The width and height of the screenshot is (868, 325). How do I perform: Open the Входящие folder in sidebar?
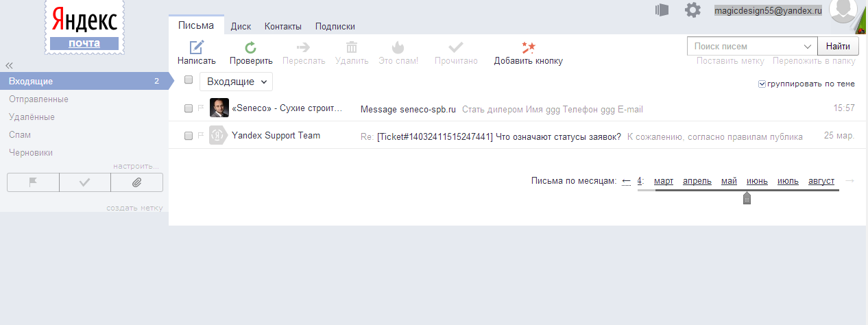click(84, 81)
